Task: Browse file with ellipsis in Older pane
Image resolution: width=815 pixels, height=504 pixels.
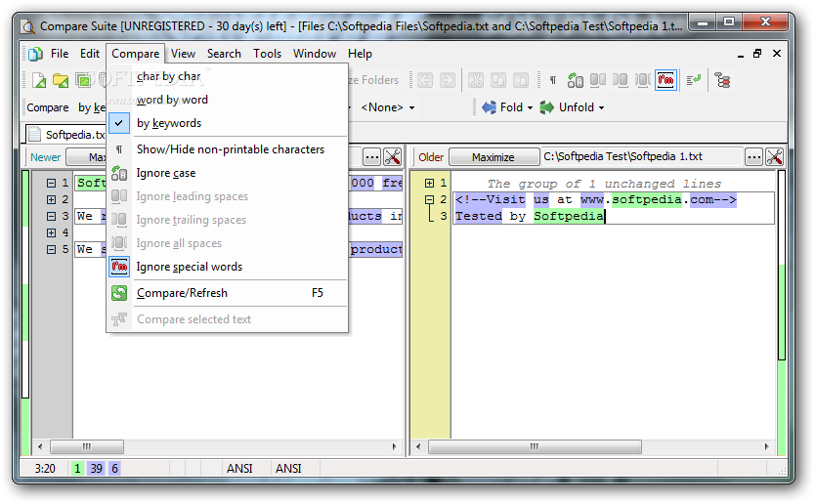Action: pos(754,157)
